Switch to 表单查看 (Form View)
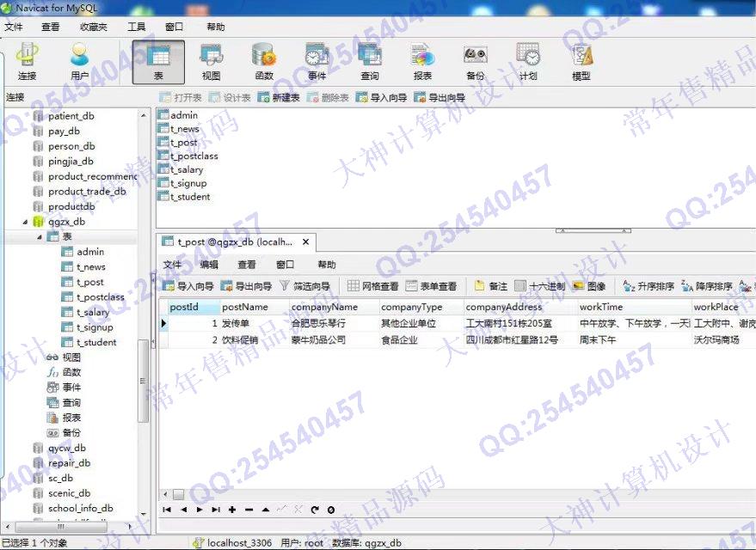 click(x=431, y=286)
